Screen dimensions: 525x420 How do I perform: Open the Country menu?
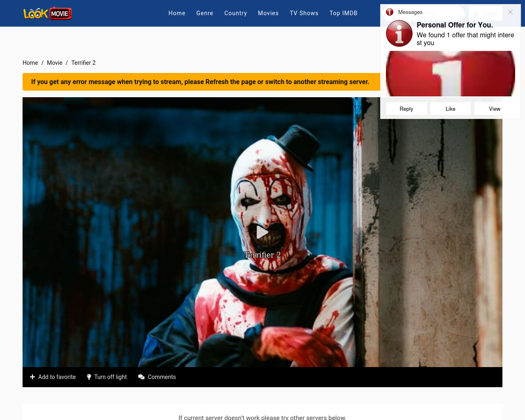pos(235,13)
